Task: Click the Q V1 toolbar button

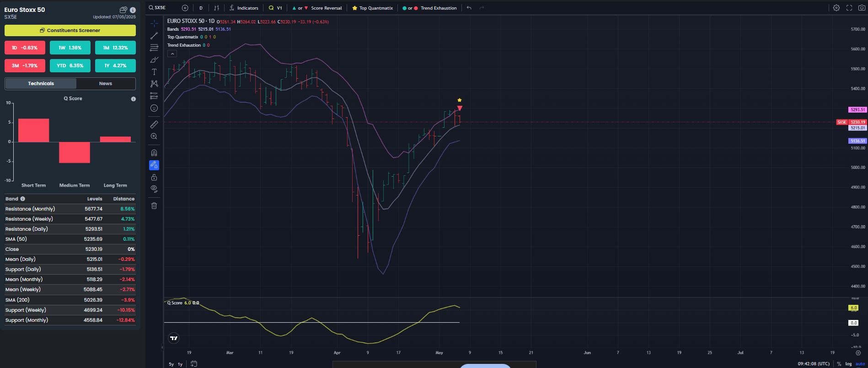Action: point(275,8)
